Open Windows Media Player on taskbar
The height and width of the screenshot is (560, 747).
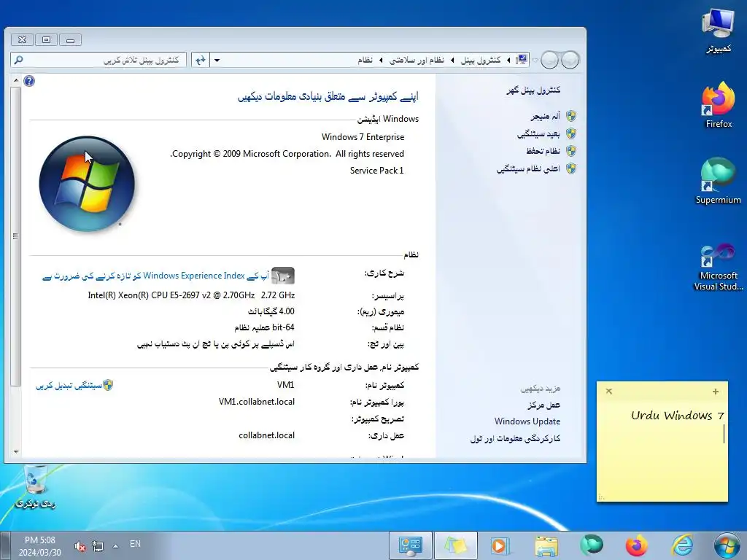(500, 545)
